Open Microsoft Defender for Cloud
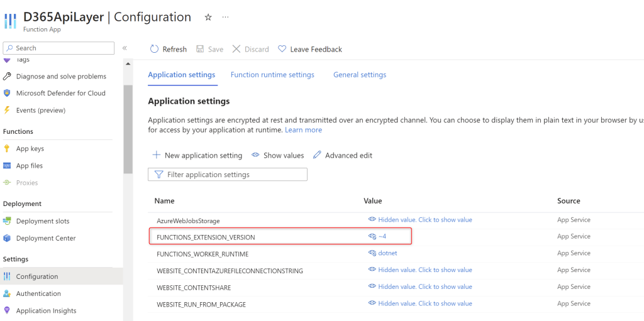644x321 pixels. 60,93
